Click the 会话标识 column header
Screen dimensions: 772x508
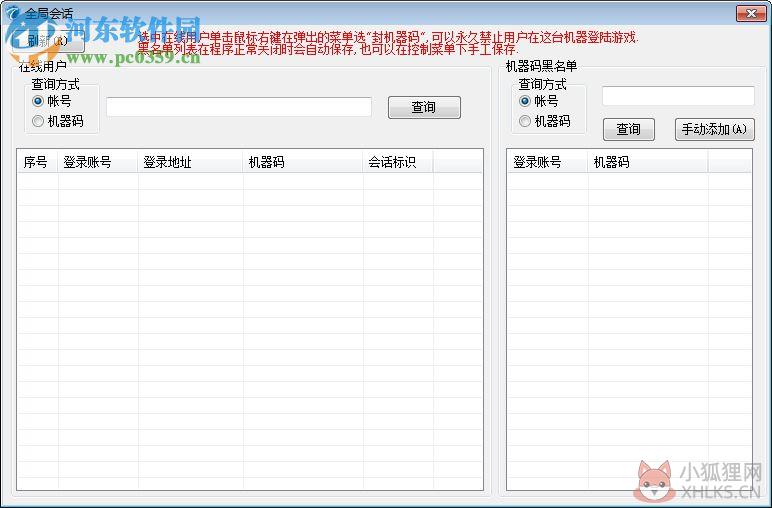(398, 162)
